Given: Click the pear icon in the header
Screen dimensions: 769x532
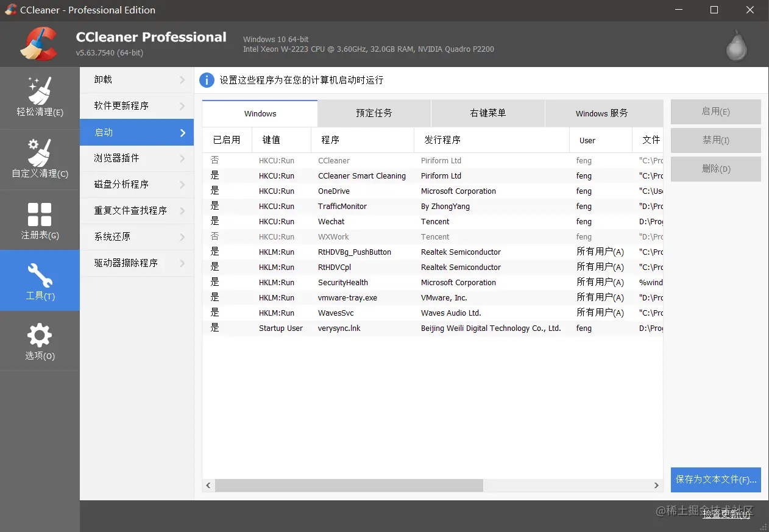Looking at the screenshot, I should coord(737,45).
